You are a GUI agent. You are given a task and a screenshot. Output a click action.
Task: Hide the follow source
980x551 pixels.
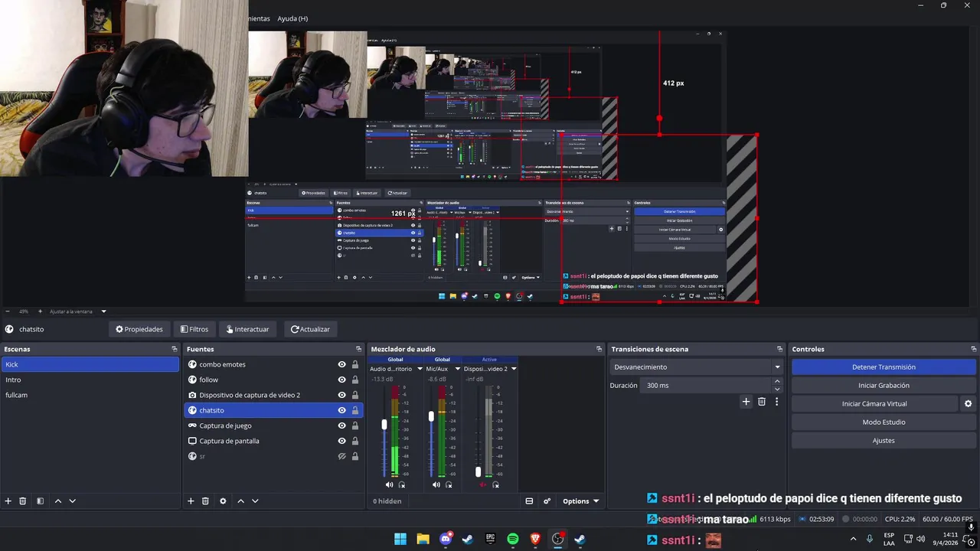341,380
